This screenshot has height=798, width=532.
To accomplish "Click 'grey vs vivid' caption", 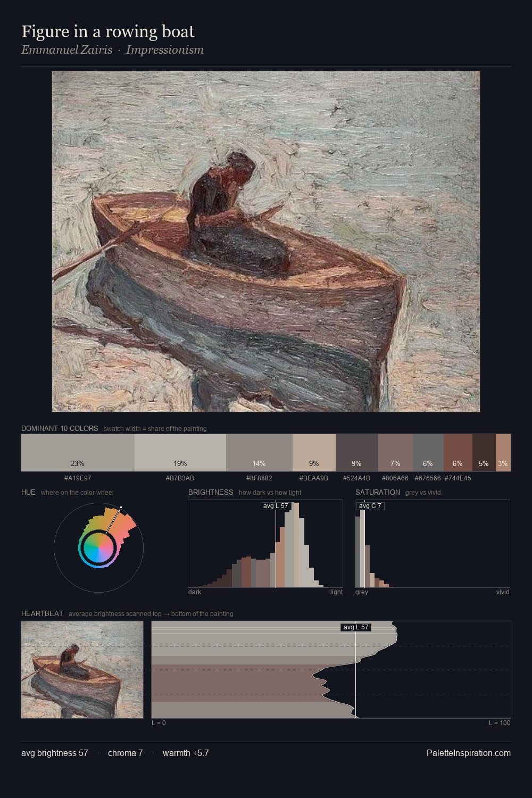I will point(423,492).
